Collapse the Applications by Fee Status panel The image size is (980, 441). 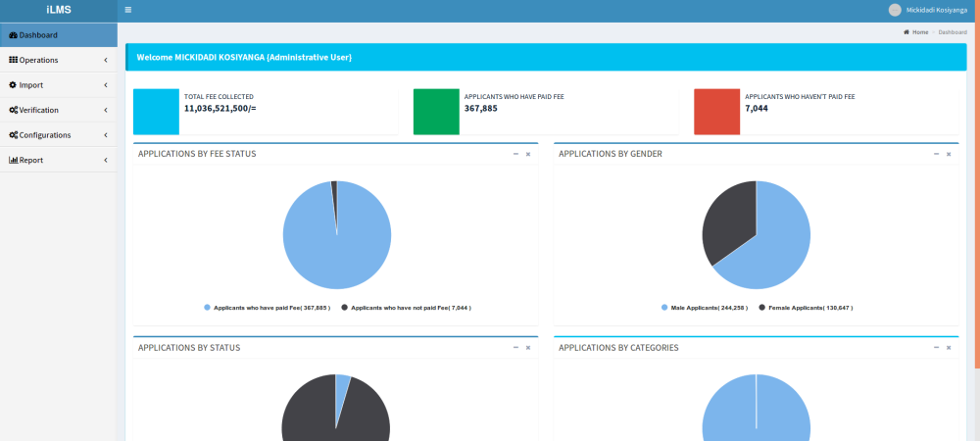point(515,154)
